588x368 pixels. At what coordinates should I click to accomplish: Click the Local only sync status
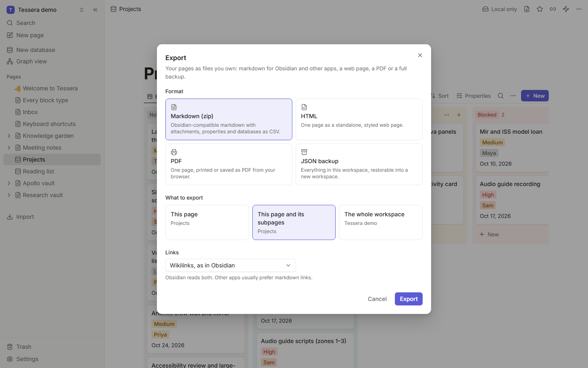(x=499, y=9)
